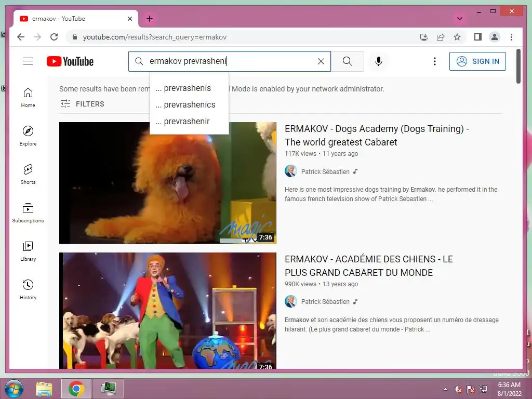
Task: Open the FILTERS options
Action: (x=82, y=104)
